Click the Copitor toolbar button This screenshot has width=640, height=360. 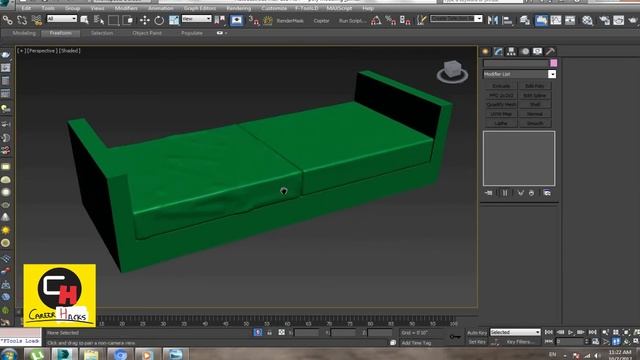click(x=321, y=20)
